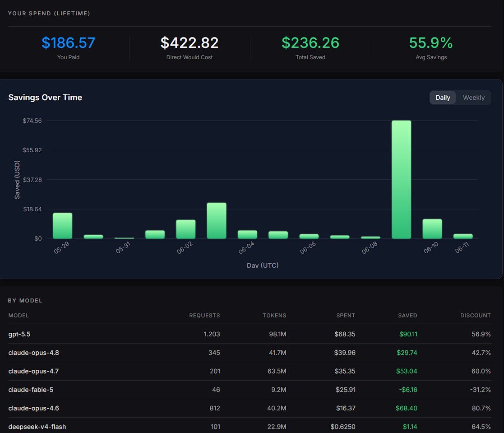Click the $186.57 You Paid amount
The image size is (504, 433).
68,43
